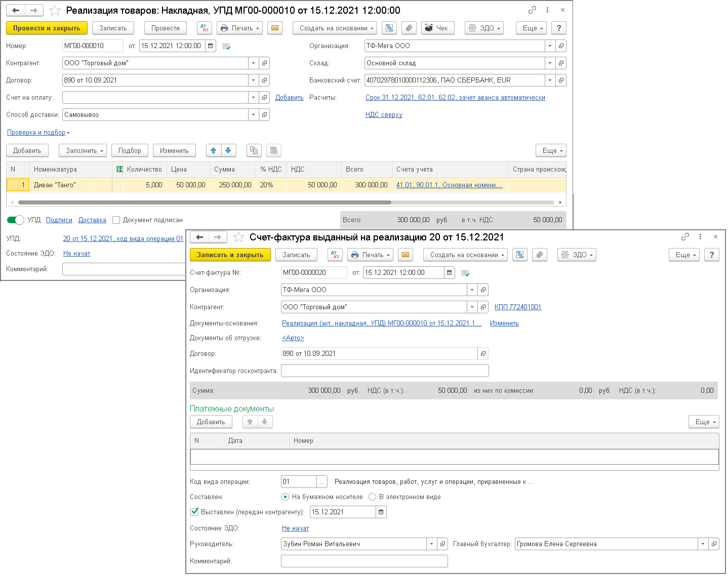Copy link icon in Реализация window title bar
This screenshot has width=728, height=576.
pos(532,10)
